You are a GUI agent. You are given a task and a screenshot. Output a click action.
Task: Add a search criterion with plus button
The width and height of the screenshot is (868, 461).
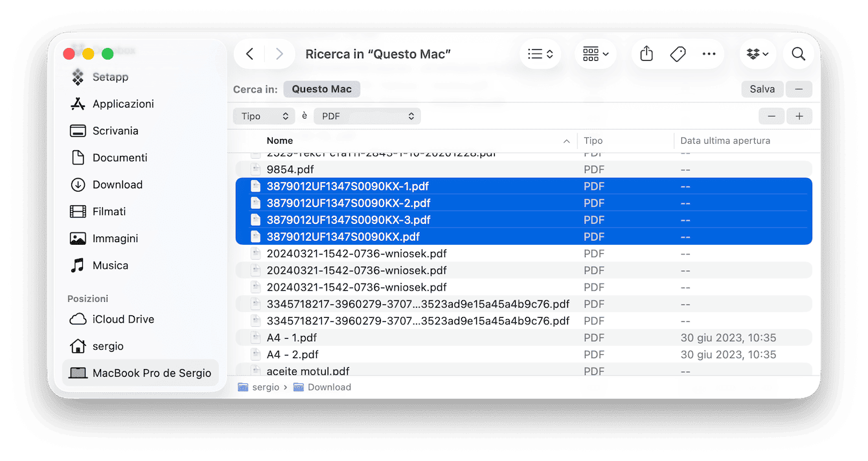click(x=799, y=117)
